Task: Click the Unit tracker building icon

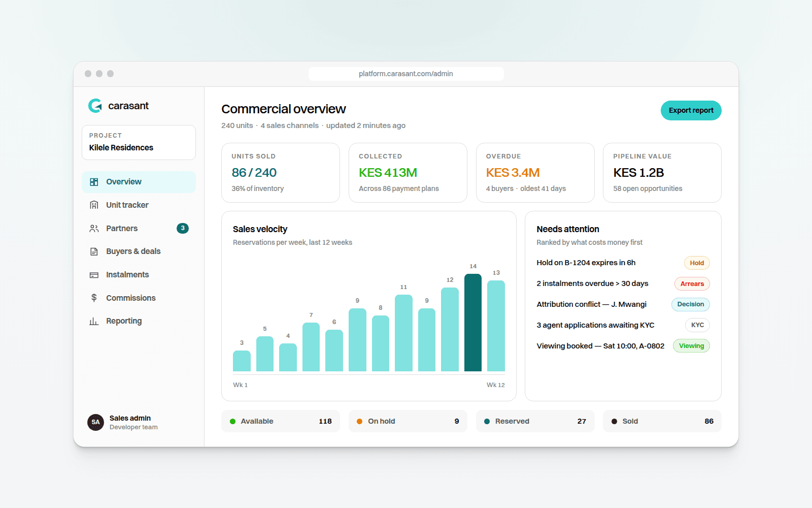Action: click(94, 205)
